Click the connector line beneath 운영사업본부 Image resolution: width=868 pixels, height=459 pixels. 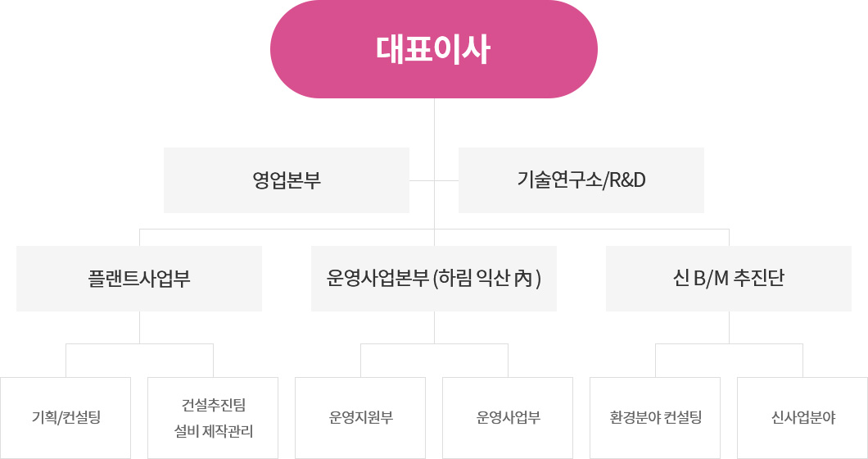(434, 327)
